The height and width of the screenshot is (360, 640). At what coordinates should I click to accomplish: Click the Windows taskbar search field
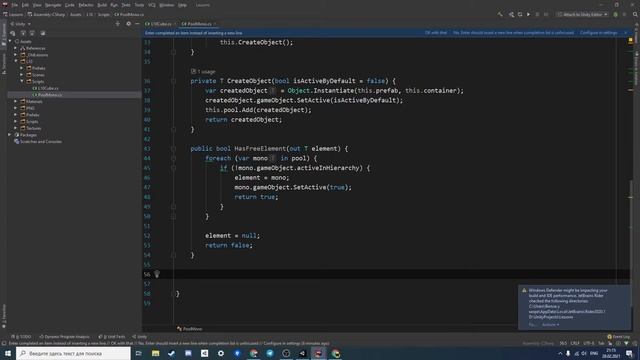(73, 353)
